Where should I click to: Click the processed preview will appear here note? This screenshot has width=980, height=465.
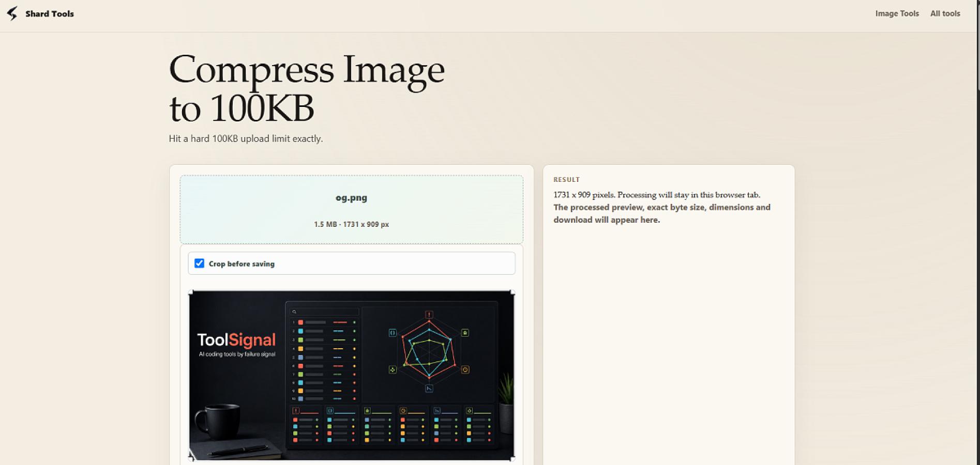[662, 213]
